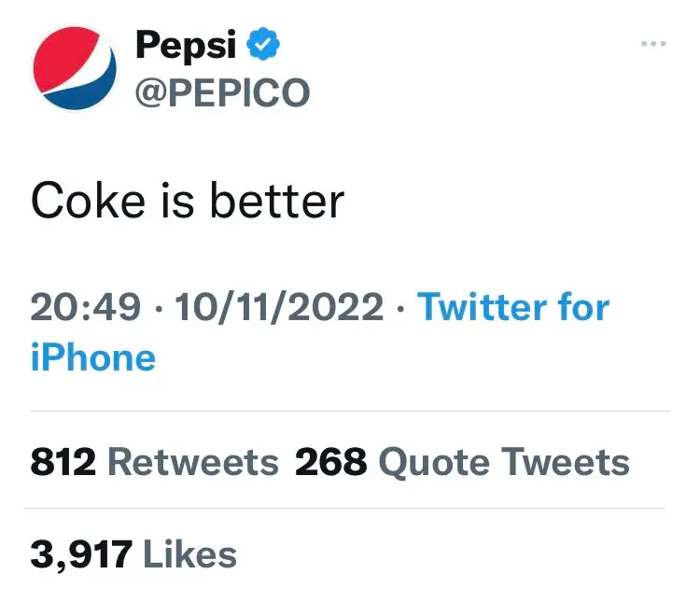Click the 812 retweet count number
This screenshot has height=602, width=700.
[x=64, y=462]
